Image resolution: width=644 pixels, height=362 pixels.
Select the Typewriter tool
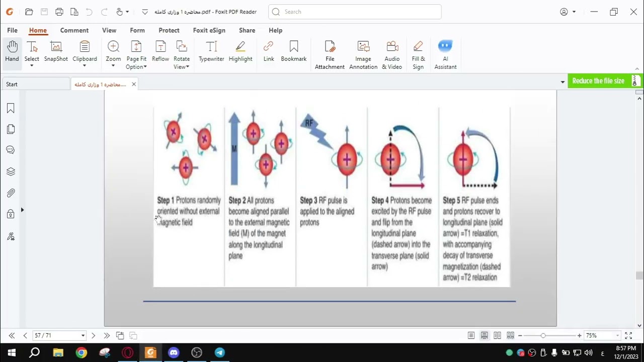(211, 52)
